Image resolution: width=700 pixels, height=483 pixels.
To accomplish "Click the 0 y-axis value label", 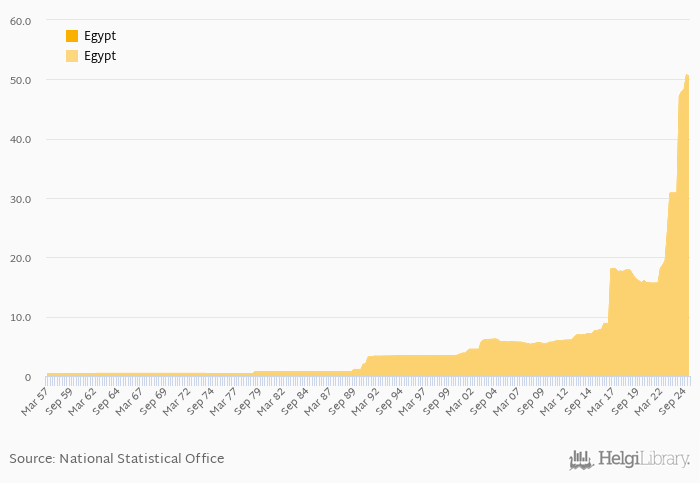I will (x=27, y=377).
